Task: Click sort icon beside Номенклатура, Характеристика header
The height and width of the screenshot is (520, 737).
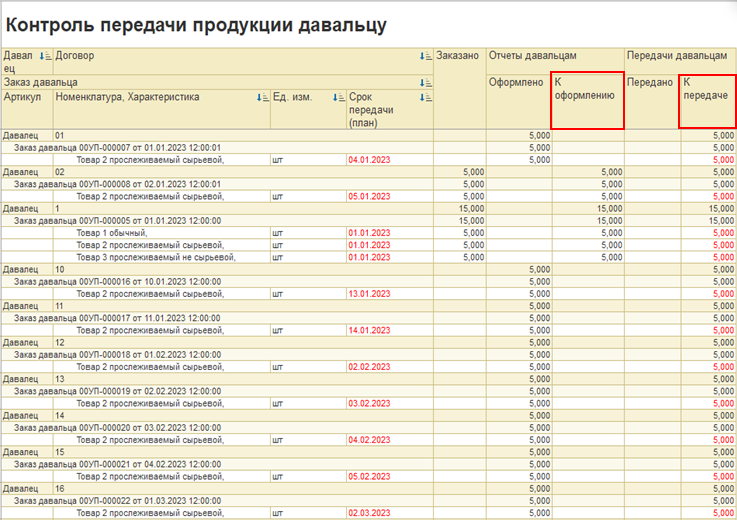Action: [263, 98]
